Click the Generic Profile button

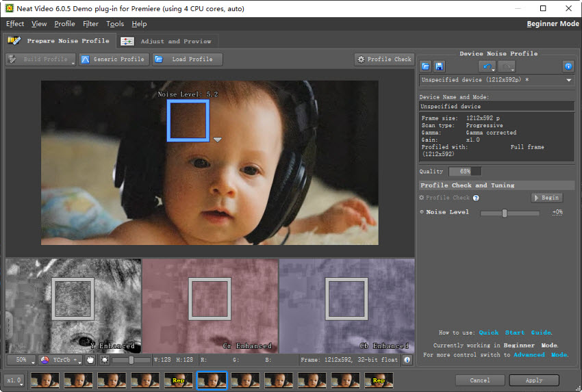tap(114, 60)
